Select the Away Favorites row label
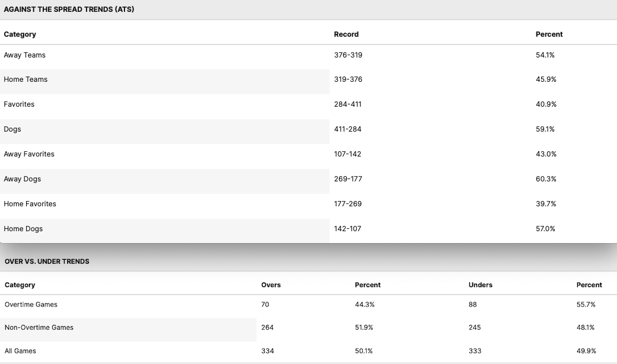617x364 pixels. point(29,154)
